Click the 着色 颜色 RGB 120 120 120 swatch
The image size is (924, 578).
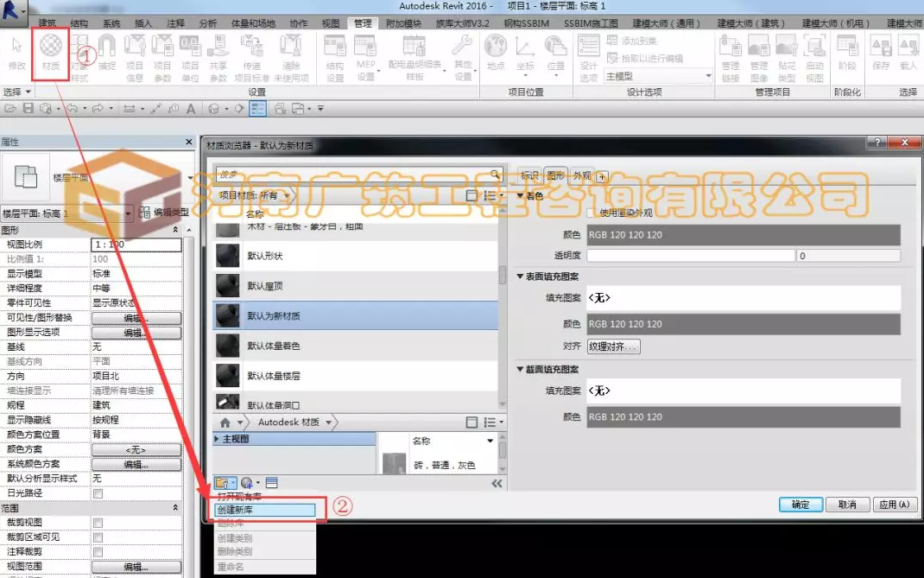[x=744, y=235]
